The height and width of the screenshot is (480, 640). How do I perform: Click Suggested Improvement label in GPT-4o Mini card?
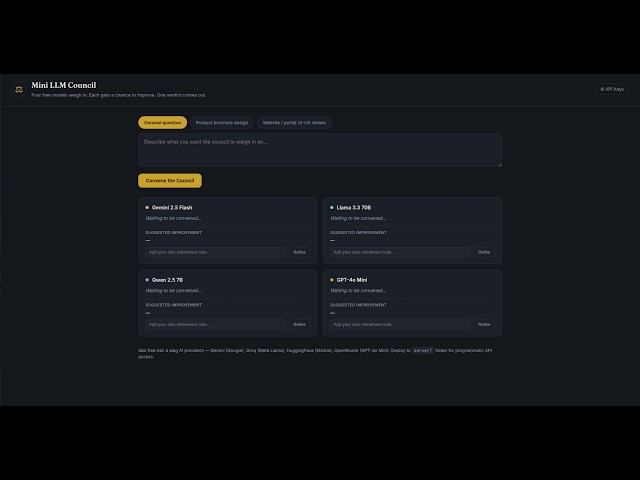tap(358, 305)
